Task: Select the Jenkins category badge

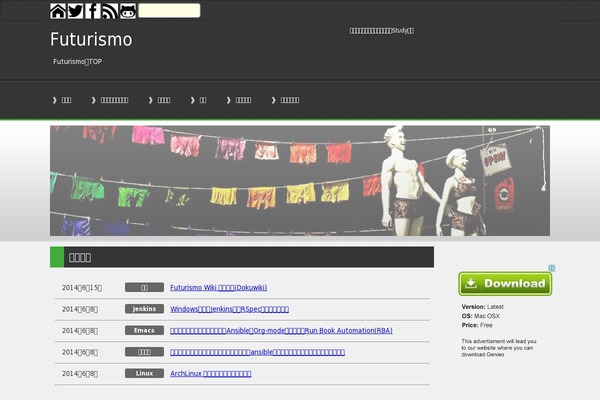Action: click(144, 309)
